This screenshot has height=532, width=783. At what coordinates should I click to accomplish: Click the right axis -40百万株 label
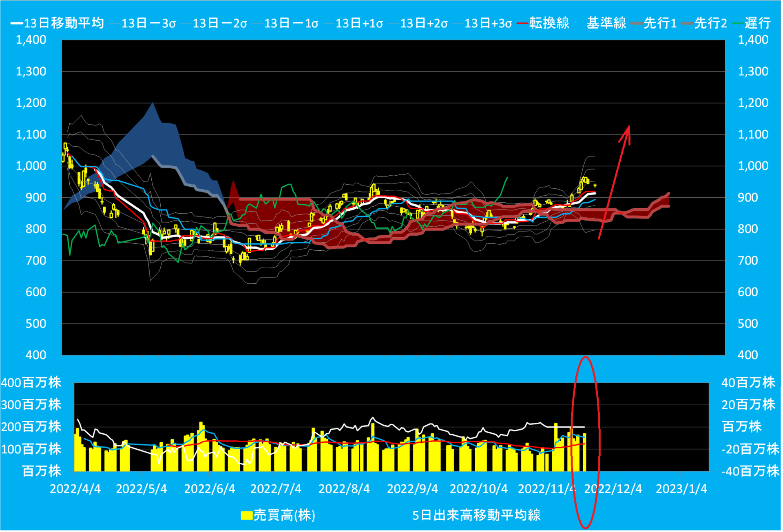[x=750, y=471]
